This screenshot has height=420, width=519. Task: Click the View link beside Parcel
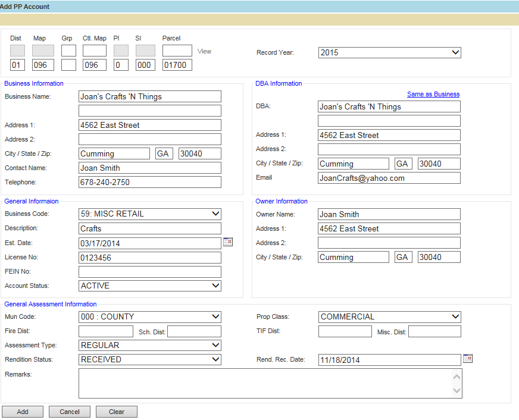204,51
